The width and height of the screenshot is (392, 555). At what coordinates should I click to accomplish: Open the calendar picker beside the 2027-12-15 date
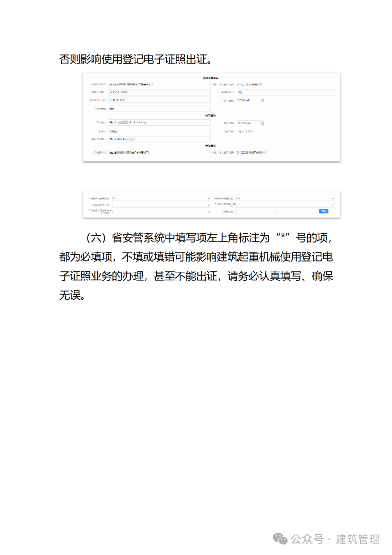[263, 101]
